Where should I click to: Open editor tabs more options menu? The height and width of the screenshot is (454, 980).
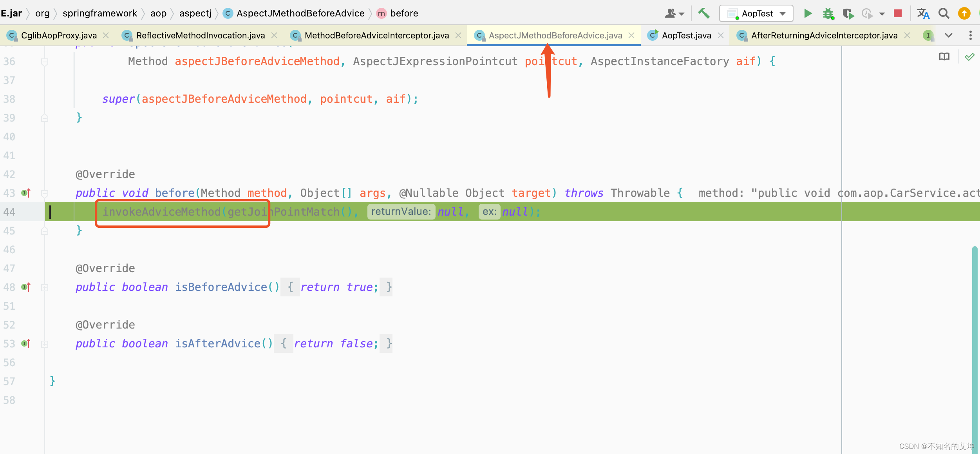click(x=970, y=35)
